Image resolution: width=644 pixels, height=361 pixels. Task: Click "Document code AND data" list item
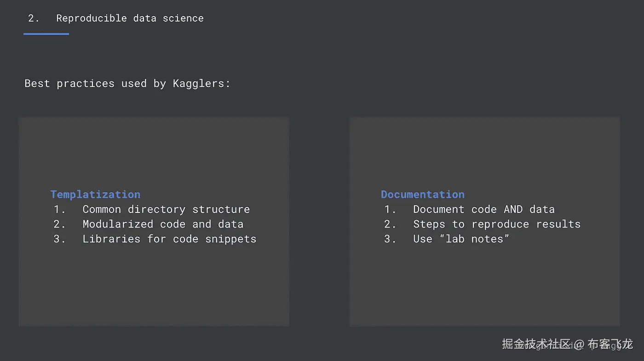click(484, 210)
